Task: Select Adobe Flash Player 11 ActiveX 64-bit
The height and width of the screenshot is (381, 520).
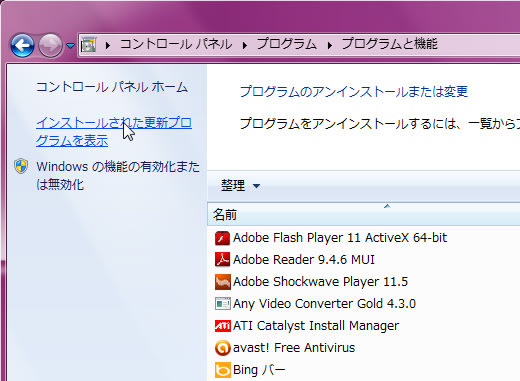Action: (x=340, y=238)
